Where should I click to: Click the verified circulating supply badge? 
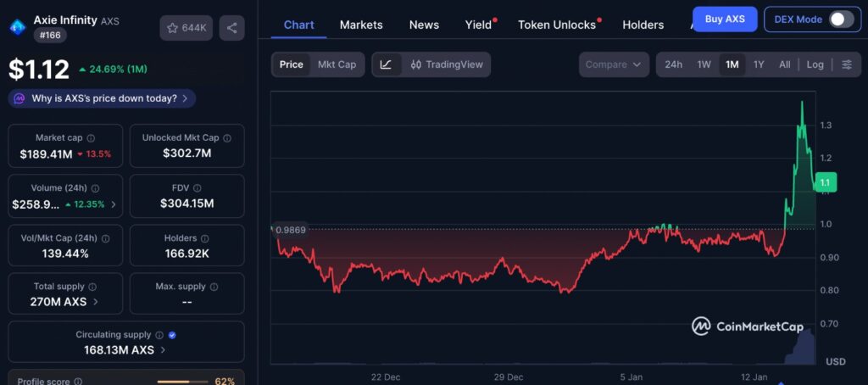pyautogui.click(x=172, y=335)
